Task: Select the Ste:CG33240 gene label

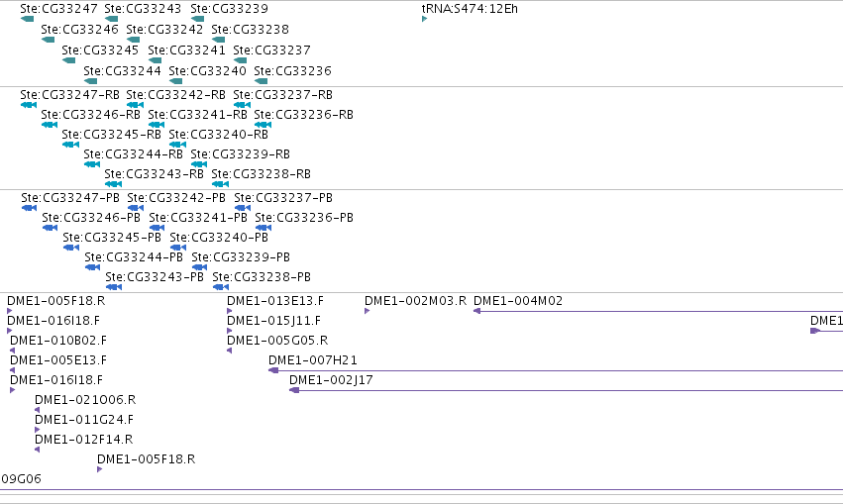Action: click(207, 71)
